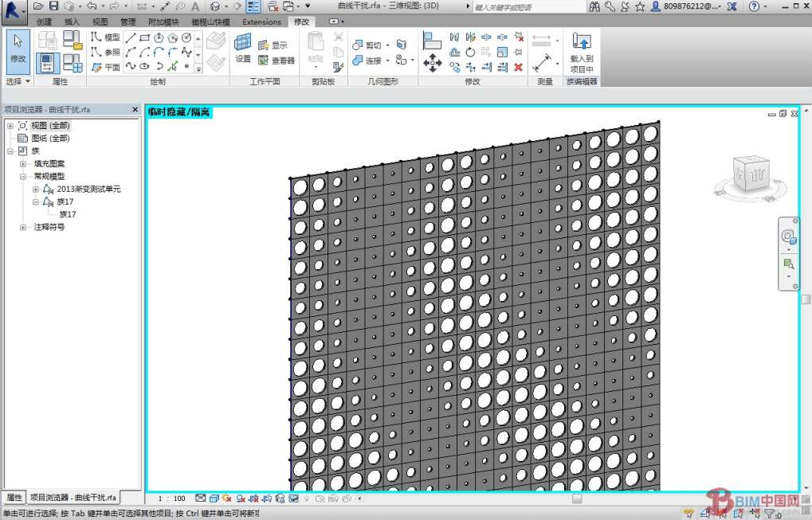Expand the 视图 (全部) tree node
The image size is (812, 520).
[x=10, y=126]
